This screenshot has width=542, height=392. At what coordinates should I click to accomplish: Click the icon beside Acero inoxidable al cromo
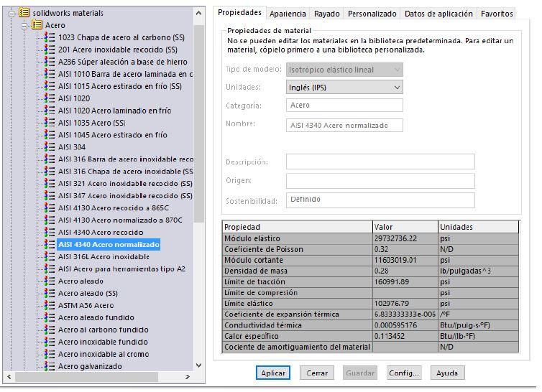50,355
